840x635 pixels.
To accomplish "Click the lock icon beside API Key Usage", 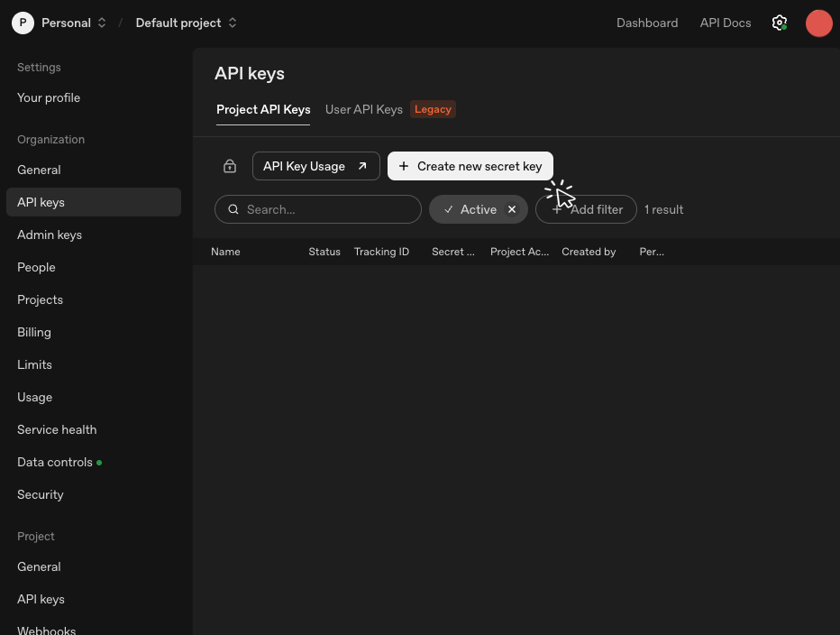I will [230, 166].
